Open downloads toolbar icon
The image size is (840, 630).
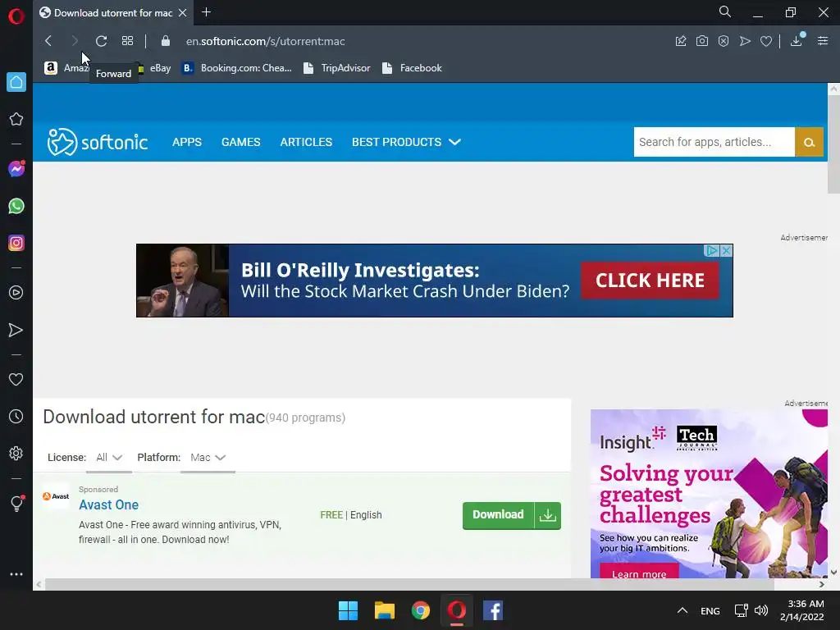coord(796,41)
